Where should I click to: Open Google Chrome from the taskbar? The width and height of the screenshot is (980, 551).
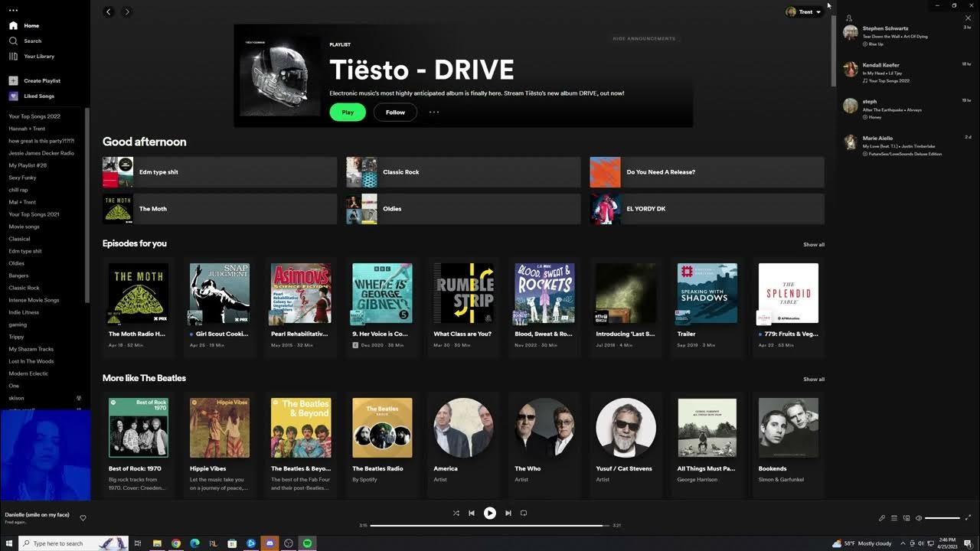(x=176, y=543)
